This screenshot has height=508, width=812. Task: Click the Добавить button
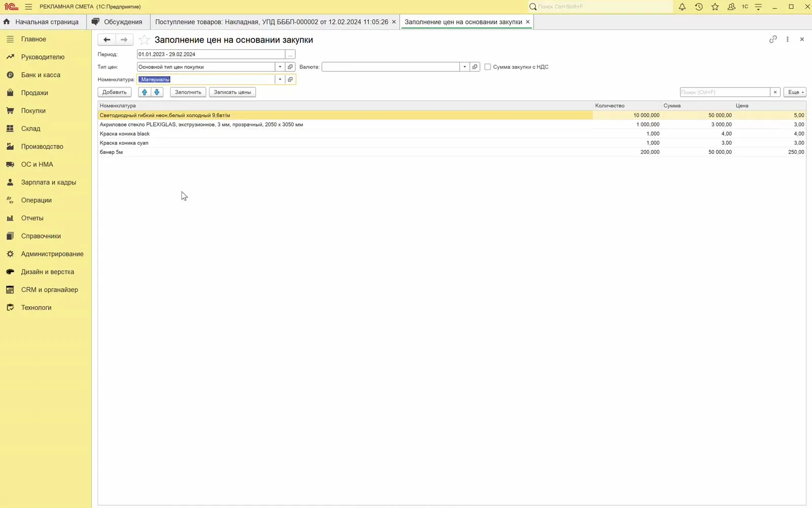click(x=114, y=92)
